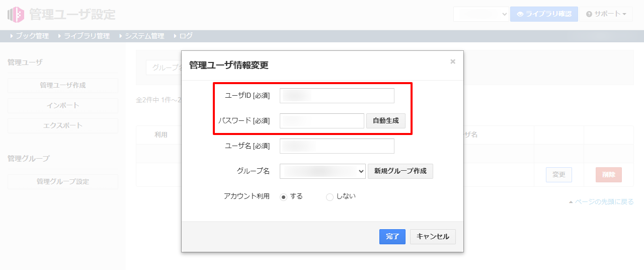Click the キャンセル button
Viewport: 644px width, 270px height.
pyautogui.click(x=433, y=237)
